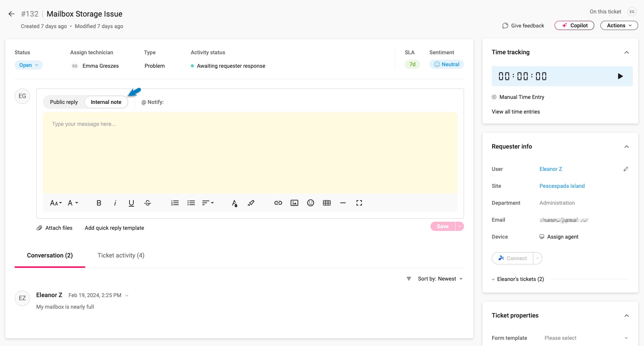Select the Internal note toggle

click(106, 102)
